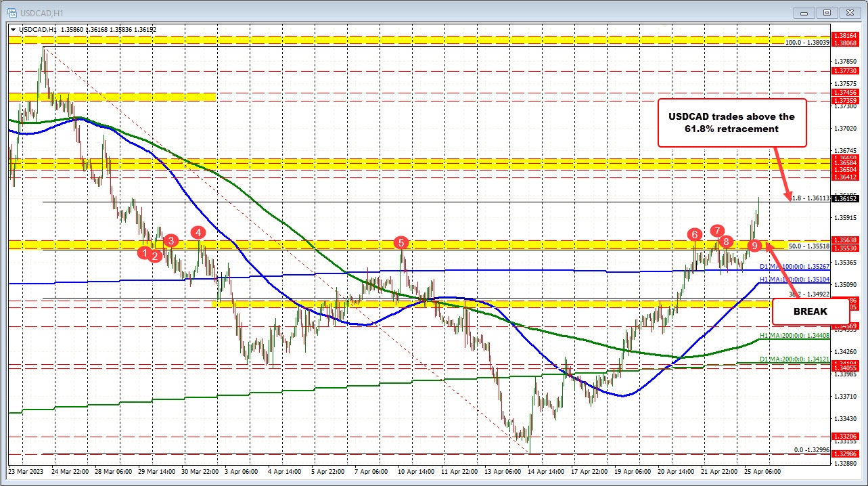Click the 1.37020 price scale value
868x486 pixels.
pos(846,128)
